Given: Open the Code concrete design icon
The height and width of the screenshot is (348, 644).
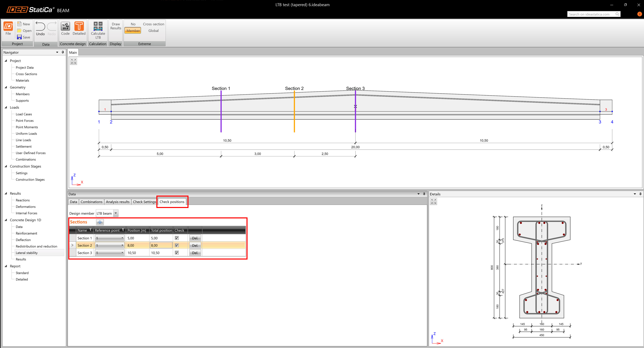Looking at the screenshot, I should click(x=65, y=26).
